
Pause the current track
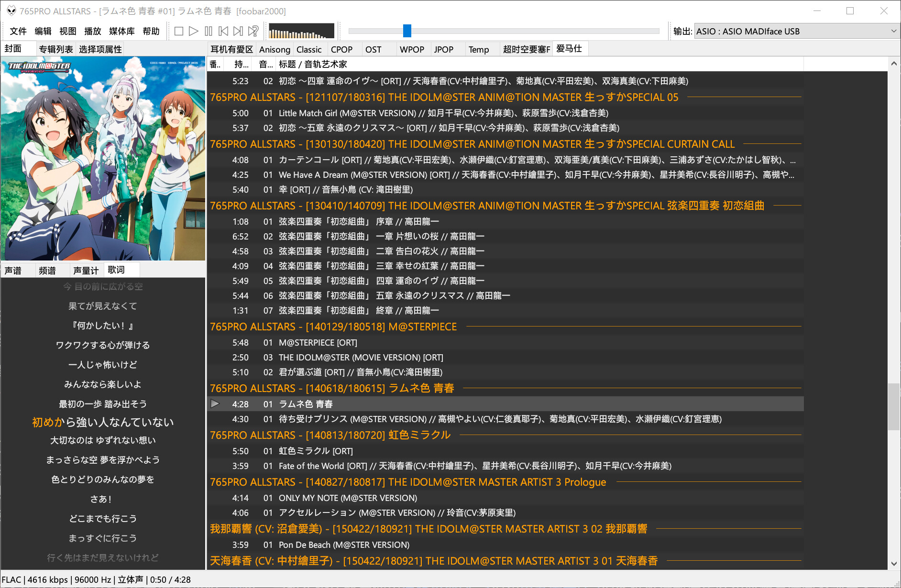coord(209,31)
